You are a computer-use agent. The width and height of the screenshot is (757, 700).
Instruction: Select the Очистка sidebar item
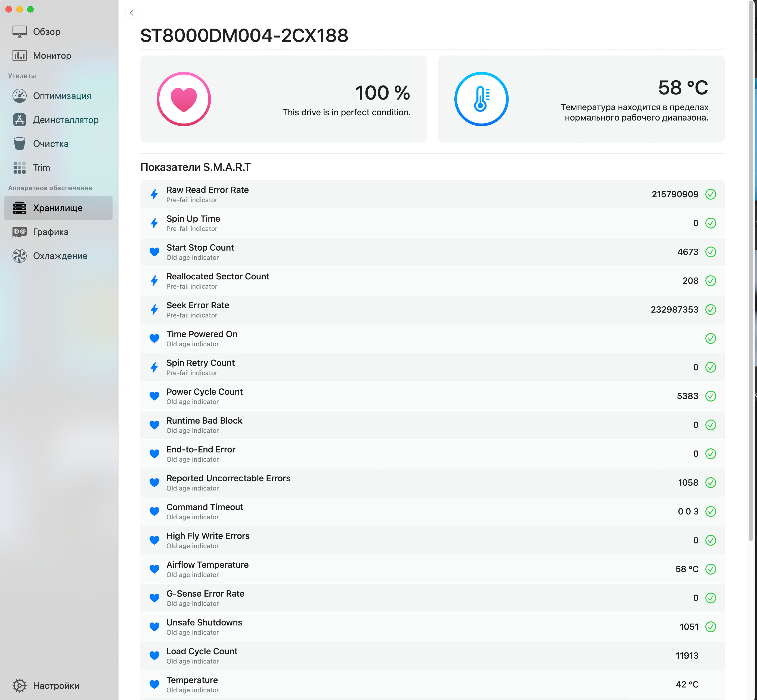(58, 144)
